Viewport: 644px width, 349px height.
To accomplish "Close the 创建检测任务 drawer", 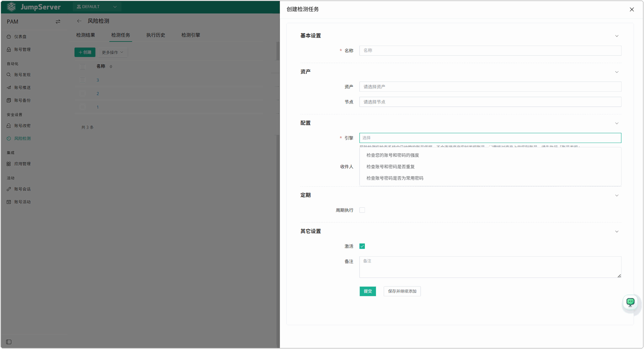I will pos(632,9).
